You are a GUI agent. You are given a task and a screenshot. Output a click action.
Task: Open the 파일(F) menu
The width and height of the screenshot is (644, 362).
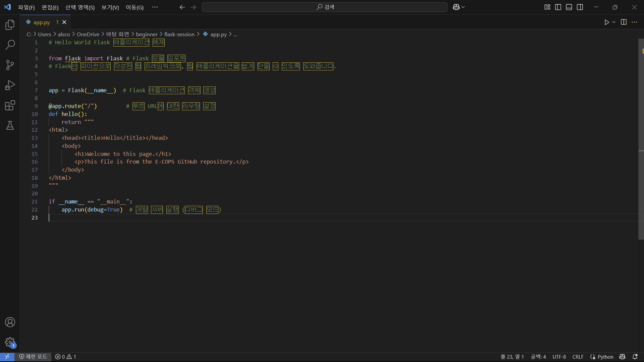(x=26, y=7)
